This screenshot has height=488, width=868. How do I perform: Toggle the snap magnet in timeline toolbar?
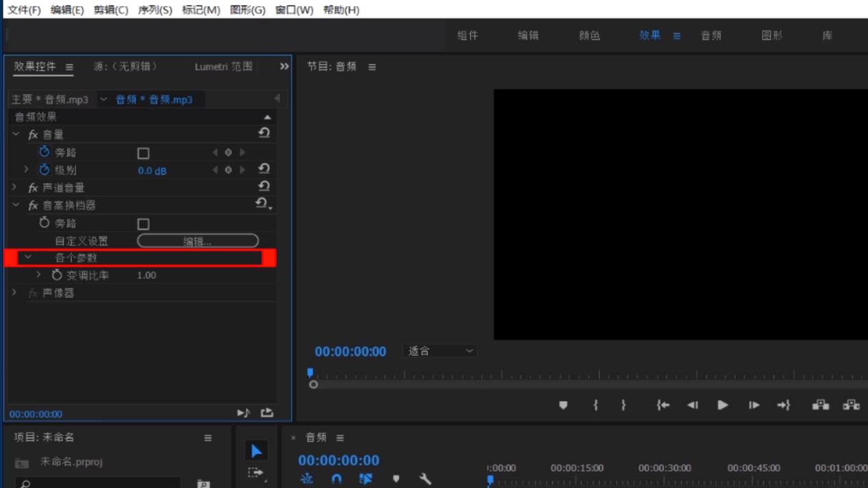(335, 479)
